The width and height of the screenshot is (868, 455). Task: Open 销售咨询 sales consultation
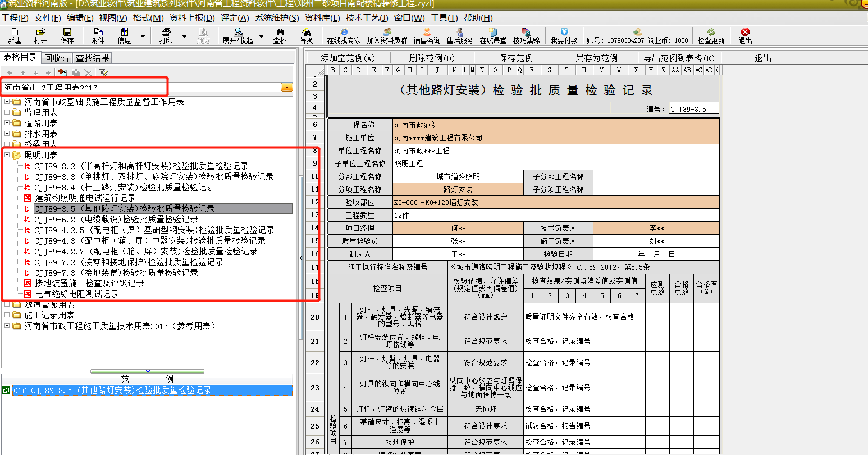coord(427,36)
